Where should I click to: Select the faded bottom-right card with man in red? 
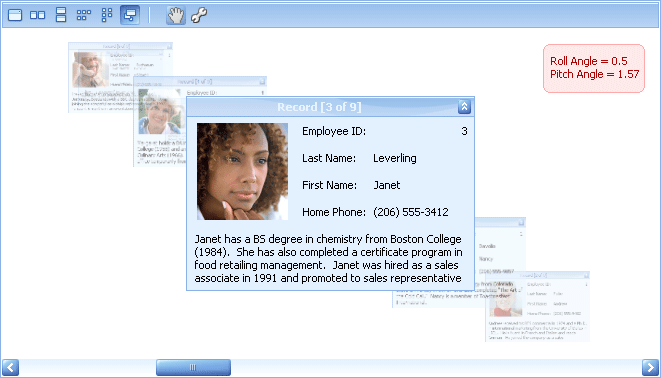[x=537, y=306]
